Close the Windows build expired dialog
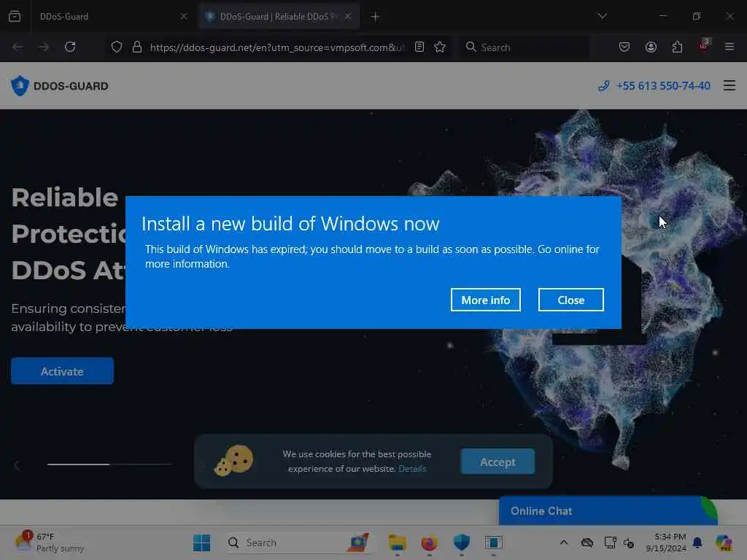This screenshot has height=560, width=747. [x=570, y=300]
